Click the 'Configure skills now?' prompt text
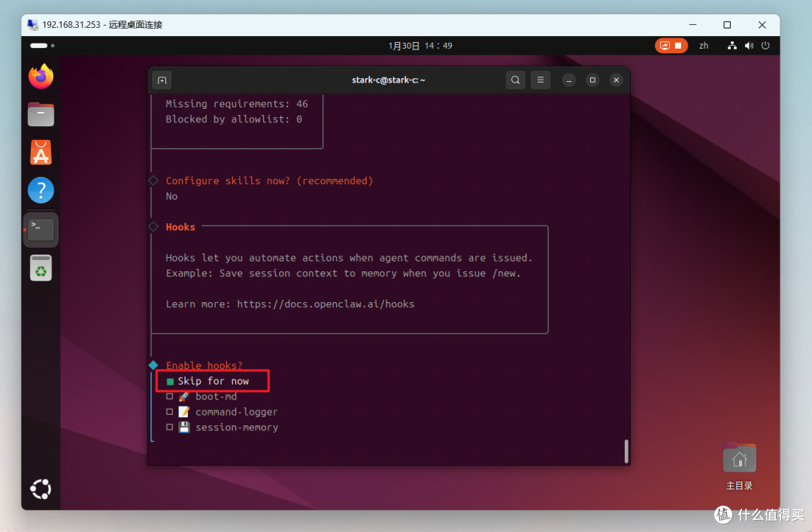The image size is (812, 532). [268, 180]
